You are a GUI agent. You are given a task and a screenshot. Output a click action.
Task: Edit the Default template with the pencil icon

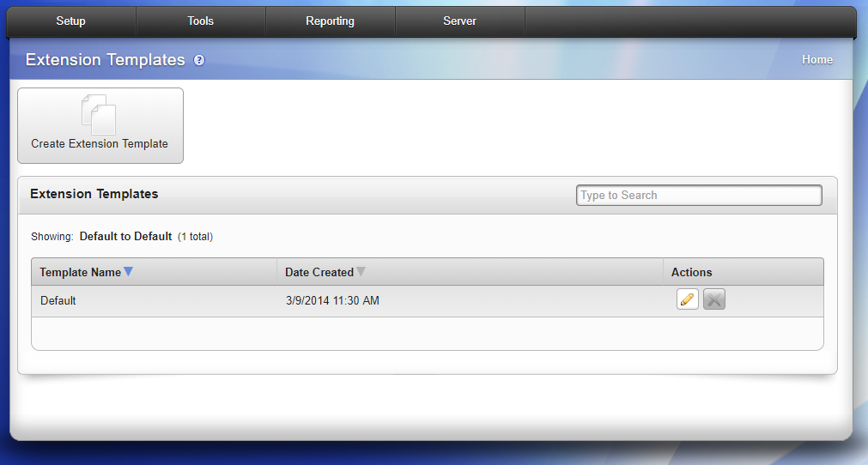coord(687,299)
